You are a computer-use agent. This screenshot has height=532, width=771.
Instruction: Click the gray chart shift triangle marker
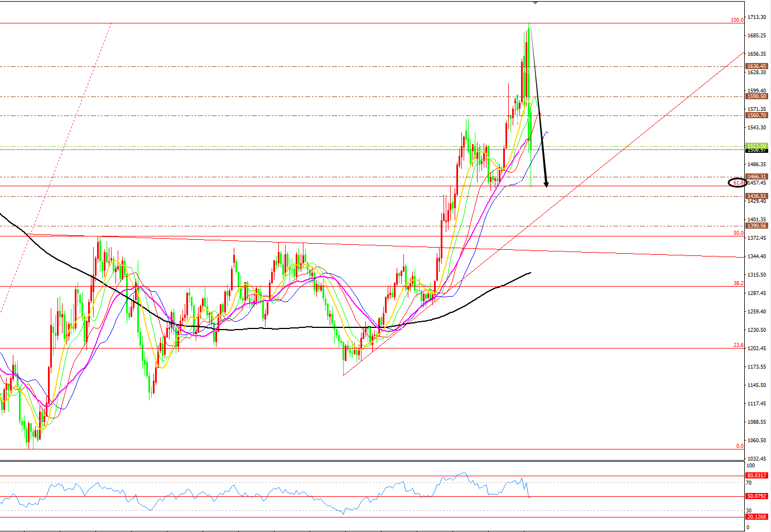536,3
